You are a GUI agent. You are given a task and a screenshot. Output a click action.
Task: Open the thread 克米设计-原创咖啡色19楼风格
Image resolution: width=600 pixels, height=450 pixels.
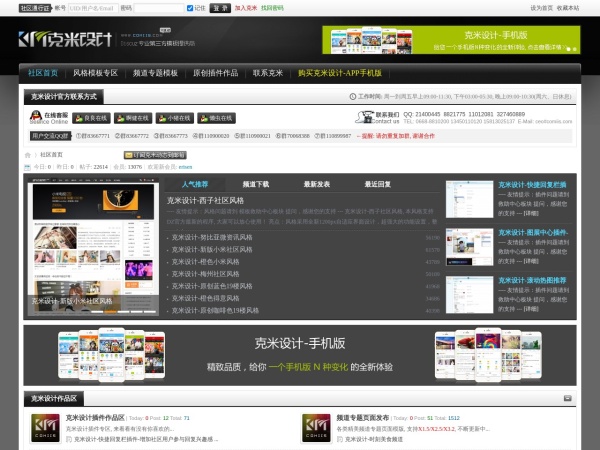215,310
